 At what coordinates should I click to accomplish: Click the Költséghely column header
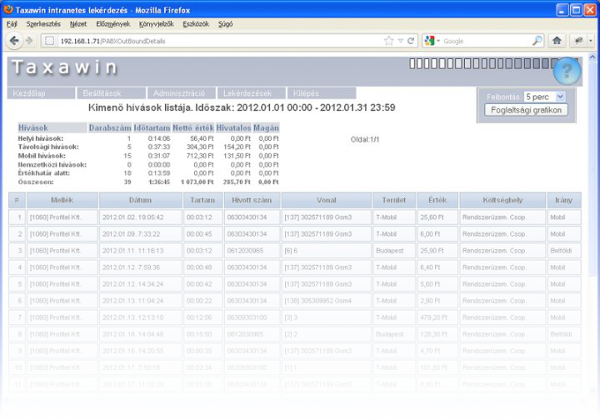click(503, 200)
